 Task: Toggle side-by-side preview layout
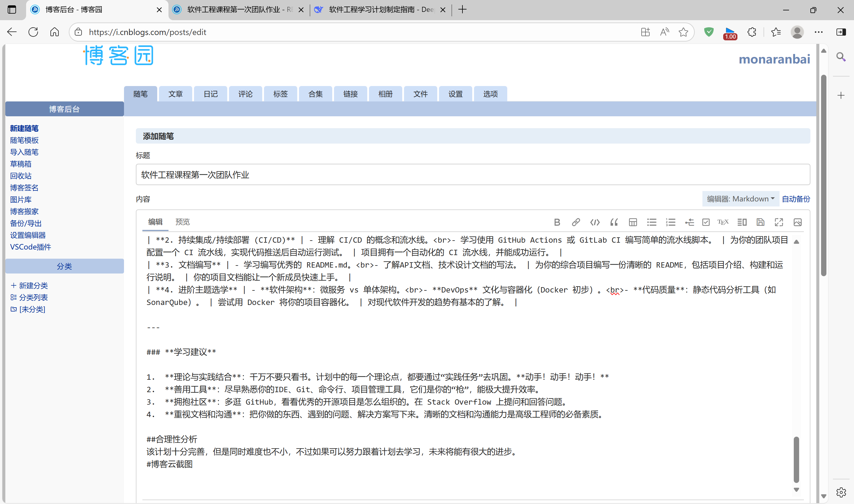[x=742, y=222]
